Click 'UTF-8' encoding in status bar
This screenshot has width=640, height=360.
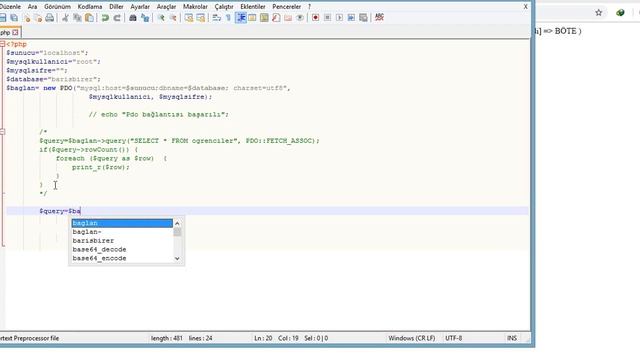(453, 338)
